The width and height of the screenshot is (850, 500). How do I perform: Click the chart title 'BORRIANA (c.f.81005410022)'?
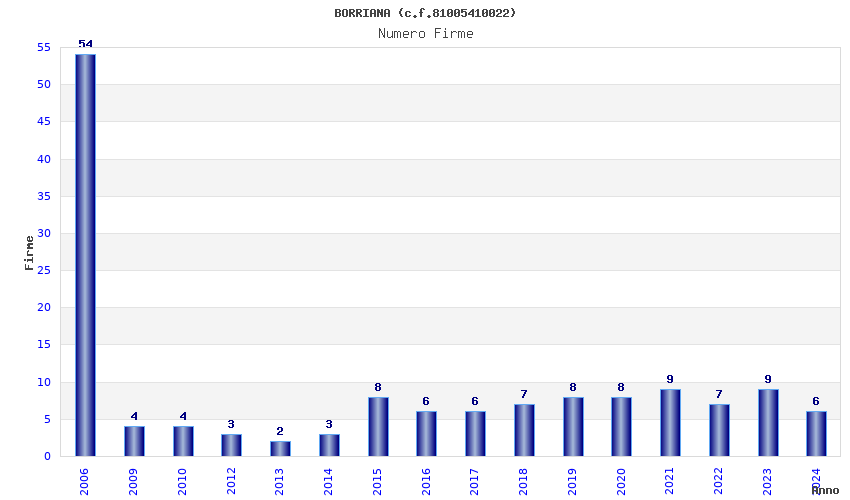(x=425, y=13)
